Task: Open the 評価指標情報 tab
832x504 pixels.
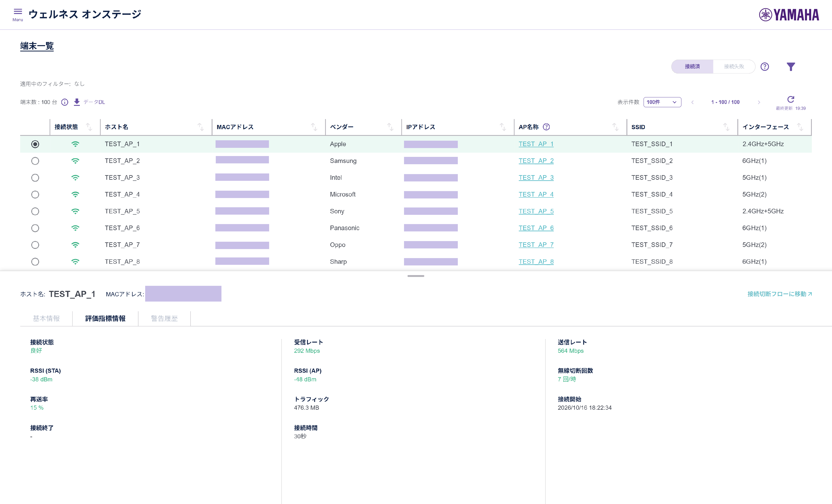Action: [x=105, y=318]
